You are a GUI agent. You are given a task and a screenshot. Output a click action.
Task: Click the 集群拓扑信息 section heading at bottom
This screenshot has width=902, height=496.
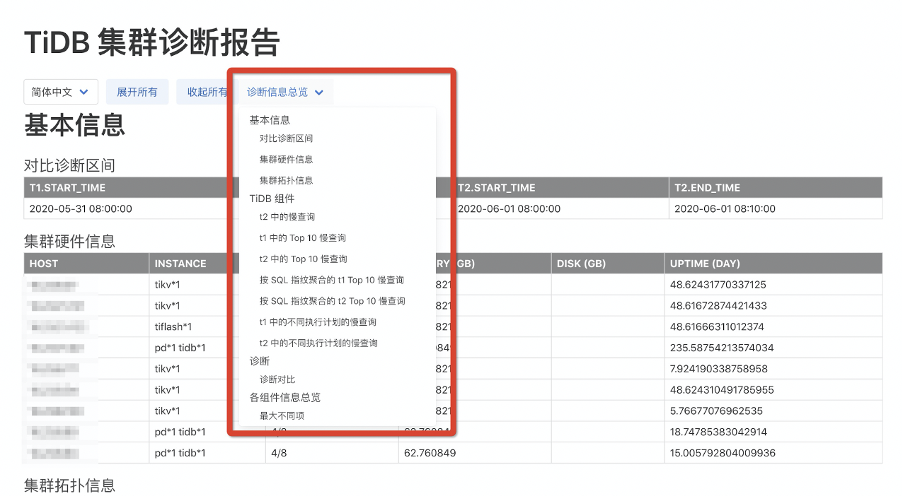point(70,486)
